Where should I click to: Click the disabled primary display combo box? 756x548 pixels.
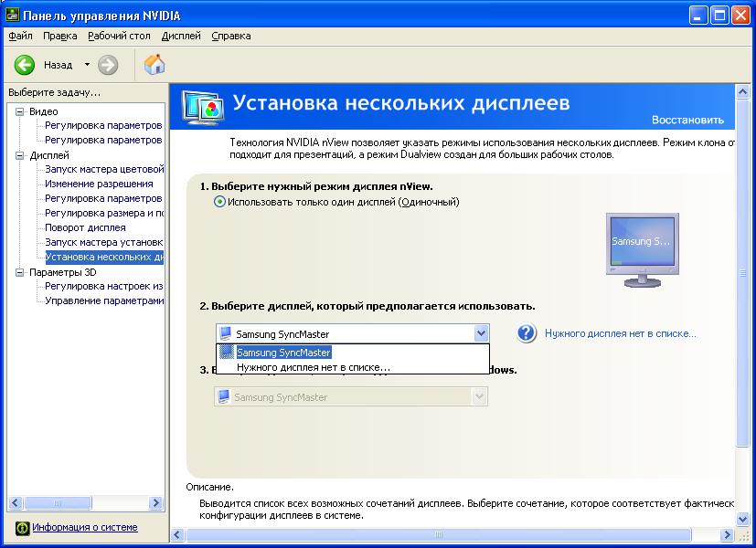click(351, 396)
